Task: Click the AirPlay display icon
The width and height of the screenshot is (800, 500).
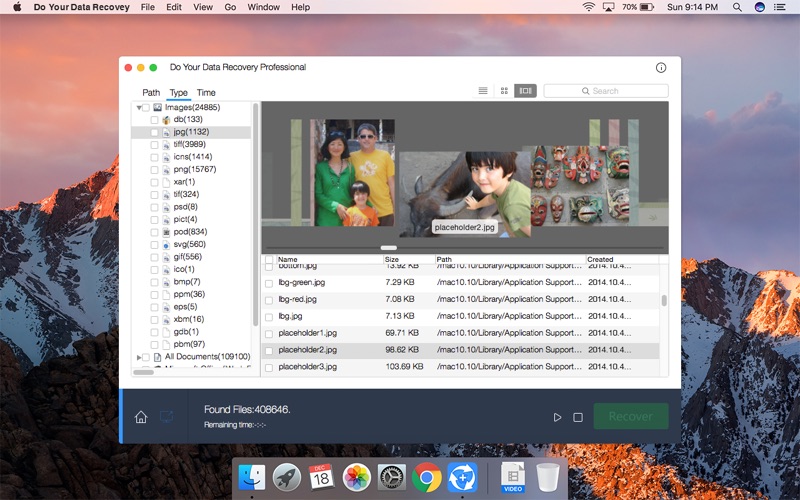Action: (x=608, y=7)
